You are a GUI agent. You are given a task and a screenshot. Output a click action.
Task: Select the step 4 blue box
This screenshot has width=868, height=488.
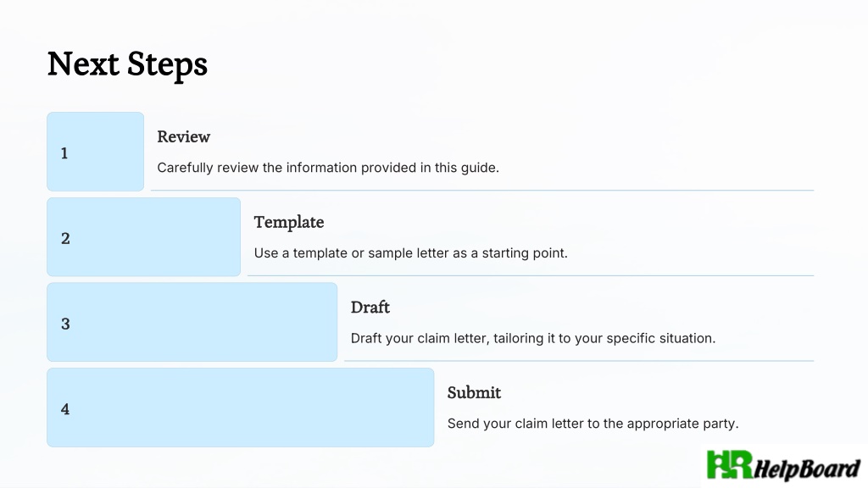tap(240, 408)
